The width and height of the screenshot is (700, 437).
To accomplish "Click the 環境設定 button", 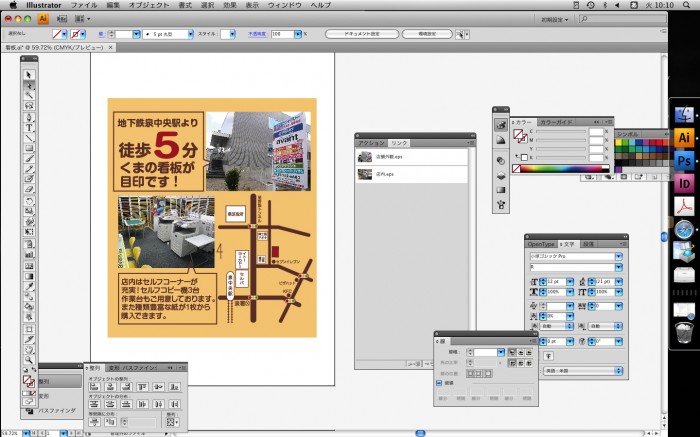I will 427,34.
